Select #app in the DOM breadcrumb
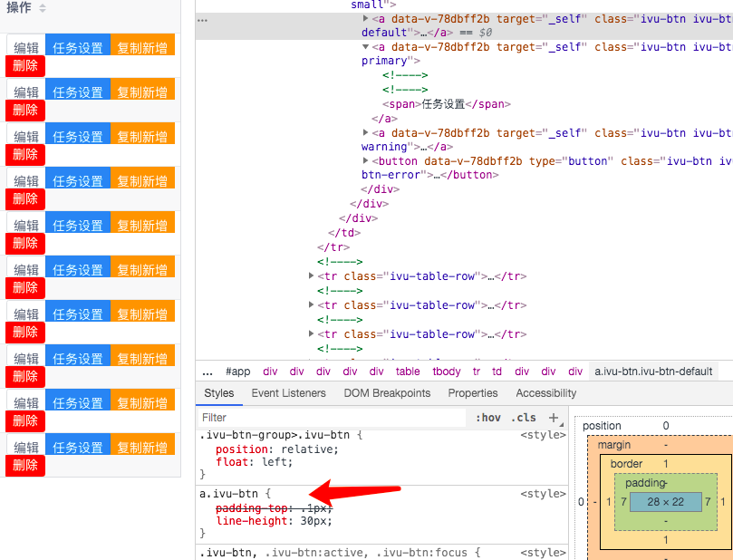 [238, 372]
